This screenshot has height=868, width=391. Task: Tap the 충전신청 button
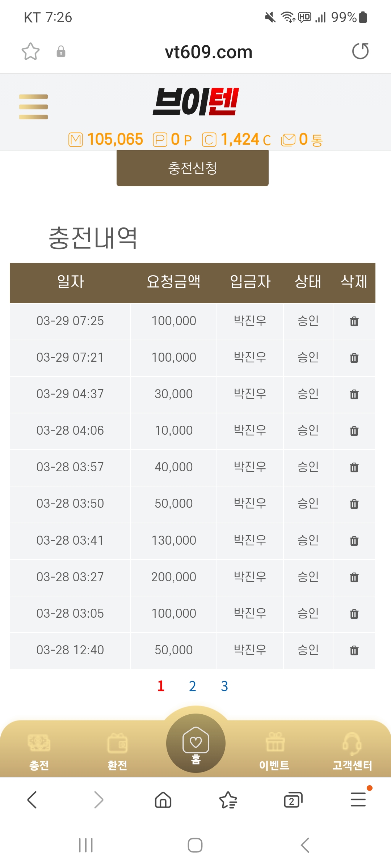pyautogui.click(x=193, y=168)
